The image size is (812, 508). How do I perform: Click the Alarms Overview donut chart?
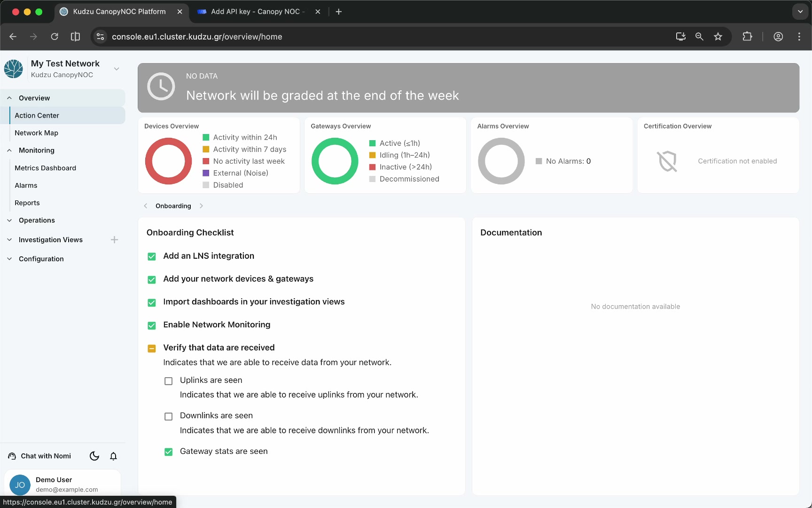pyautogui.click(x=501, y=161)
